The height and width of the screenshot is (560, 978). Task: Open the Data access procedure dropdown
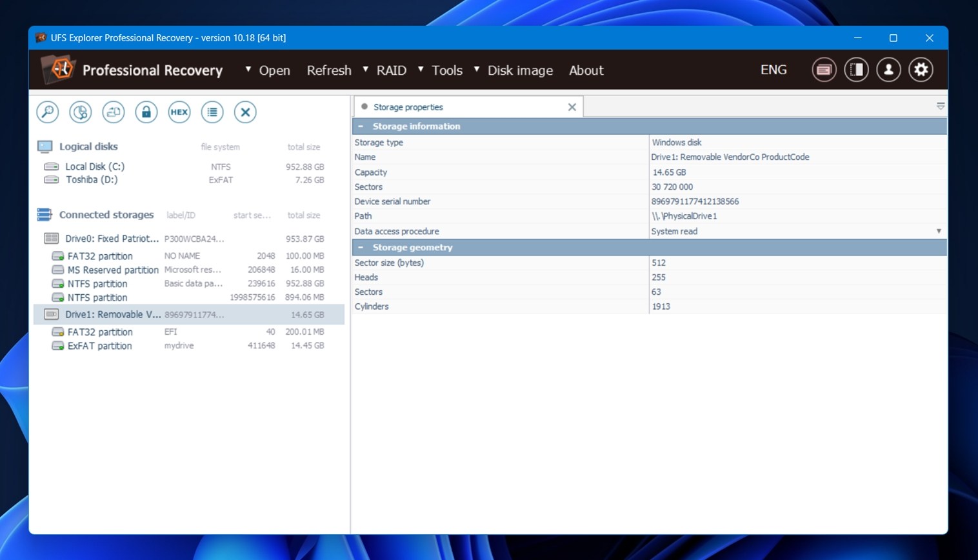tap(939, 230)
